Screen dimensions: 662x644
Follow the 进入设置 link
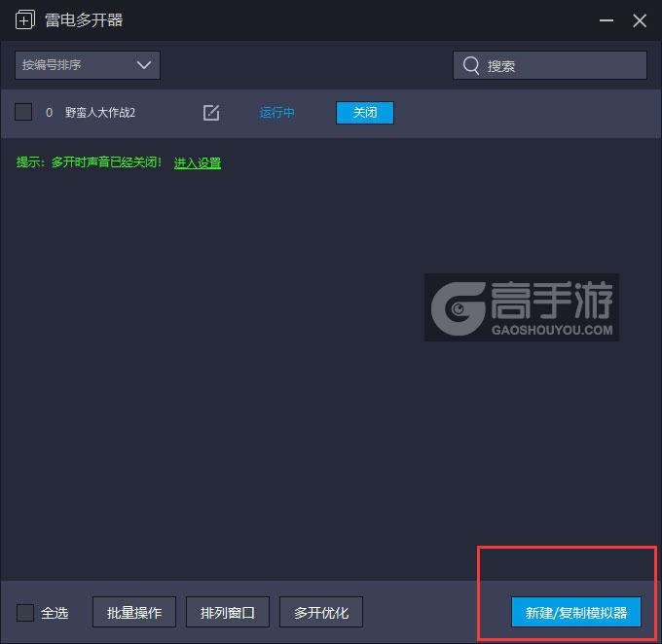coord(198,162)
